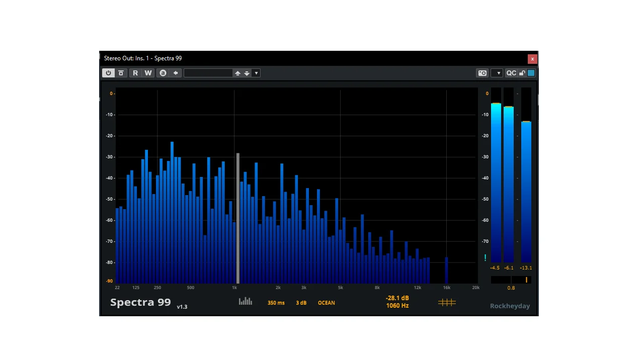This screenshot has height=362, width=644.
Task: Change the 350 ms response time
Action: [x=276, y=303]
